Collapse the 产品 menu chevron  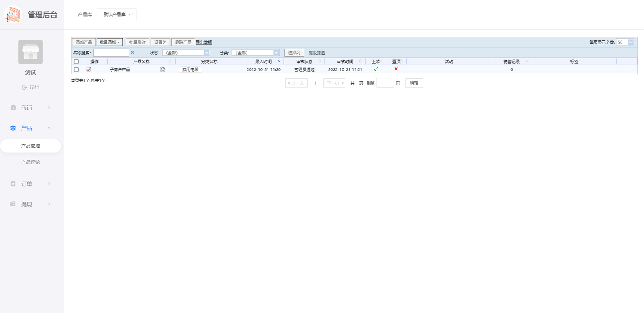pos(49,128)
